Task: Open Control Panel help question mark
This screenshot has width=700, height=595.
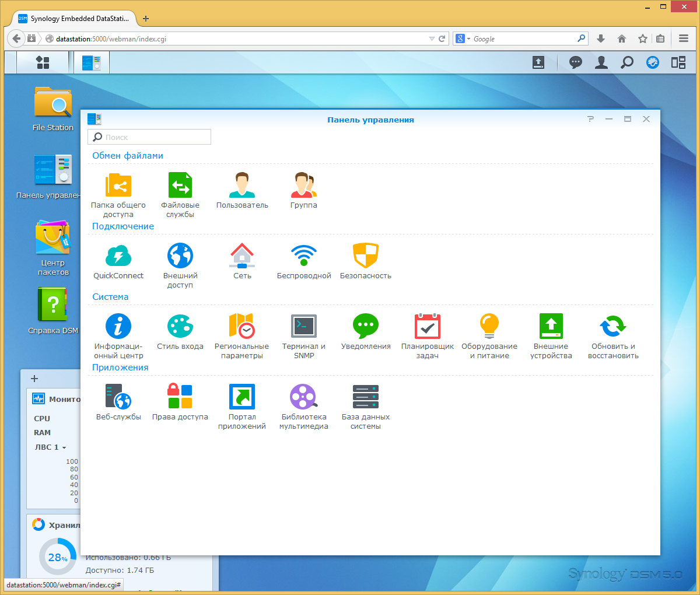Action: click(x=590, y=119)
